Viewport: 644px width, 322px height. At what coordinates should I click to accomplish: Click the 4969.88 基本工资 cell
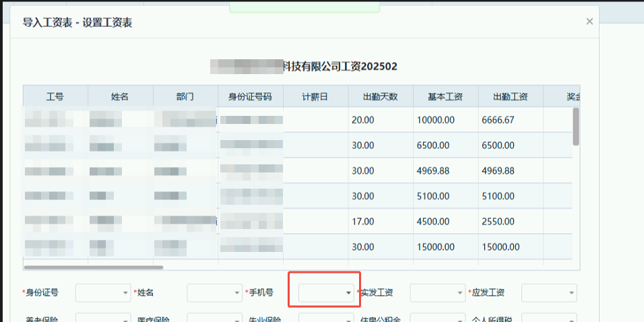(x=445, y=170)
